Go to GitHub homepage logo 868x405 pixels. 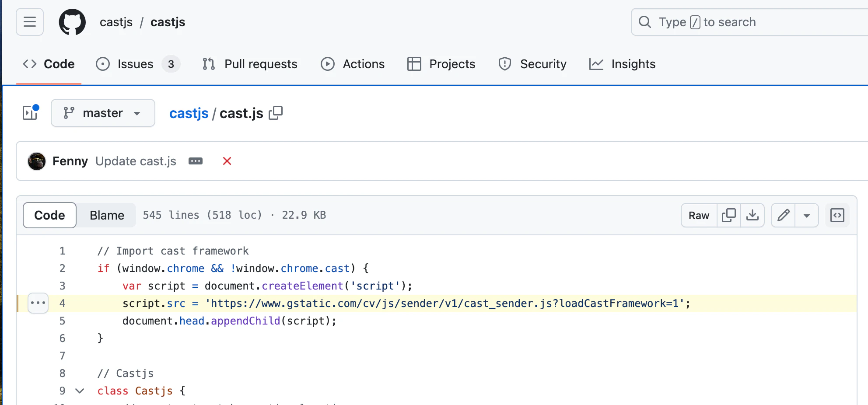[x=72, y=22]
